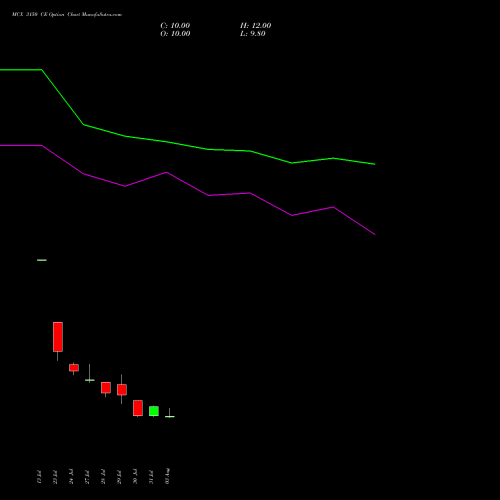Select the 30 Jul date label
Image resolution: width=500 pixels, height=500 pixels.
(x=135, y=477)
